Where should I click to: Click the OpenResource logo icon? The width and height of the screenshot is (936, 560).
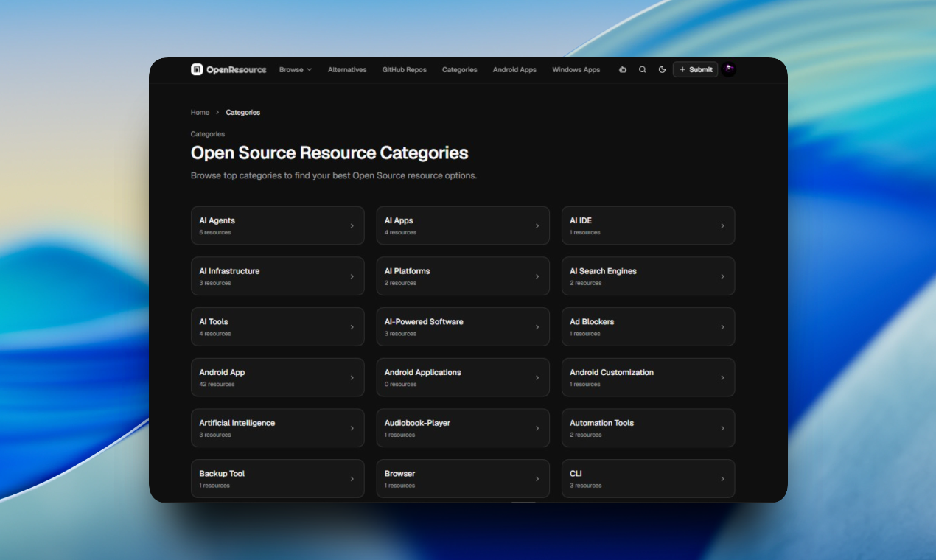coord(197,69)
